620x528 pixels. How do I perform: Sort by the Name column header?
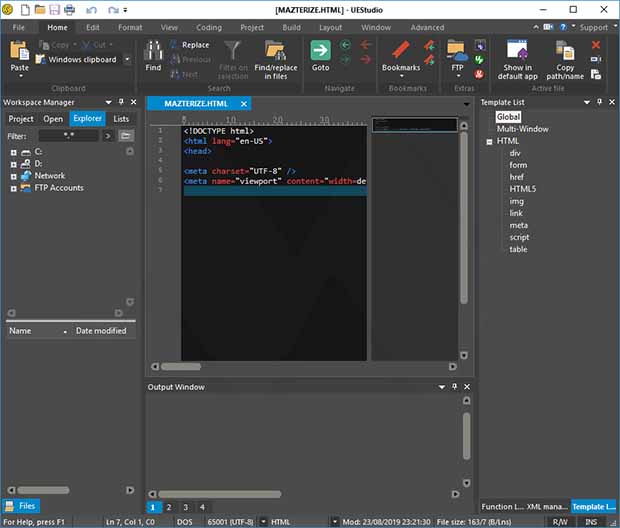[38, 331]
